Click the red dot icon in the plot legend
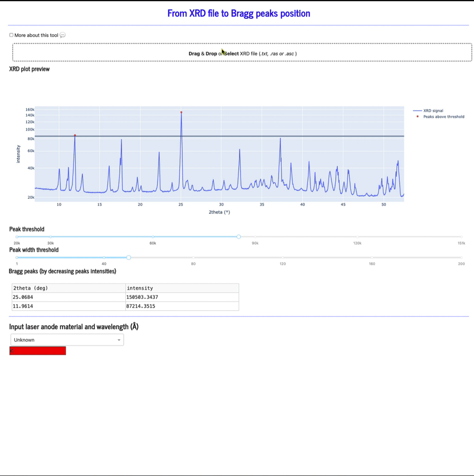 (x=418, y=117)
